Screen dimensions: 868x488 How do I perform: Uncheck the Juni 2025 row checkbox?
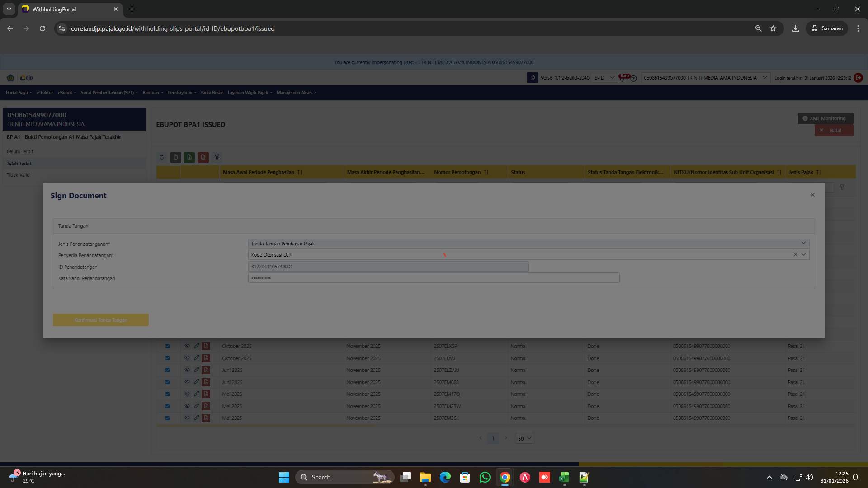coord(168,370)
